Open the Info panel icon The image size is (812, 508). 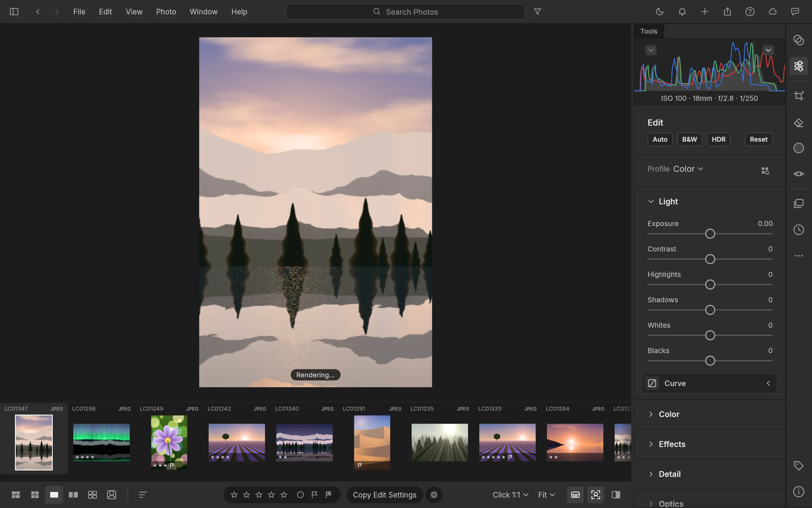(x=798, y=492)
